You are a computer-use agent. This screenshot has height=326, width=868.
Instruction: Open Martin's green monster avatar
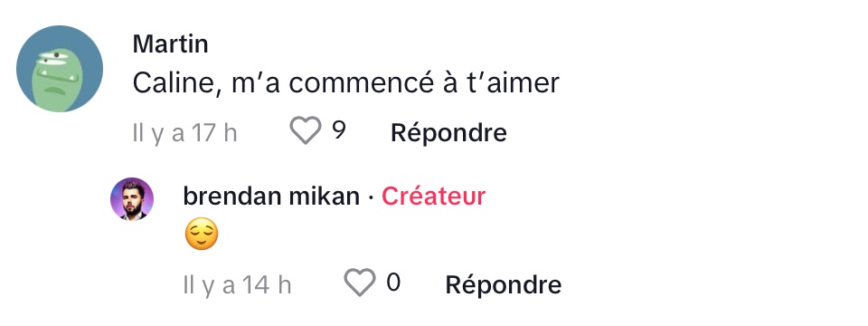point(60,69)
